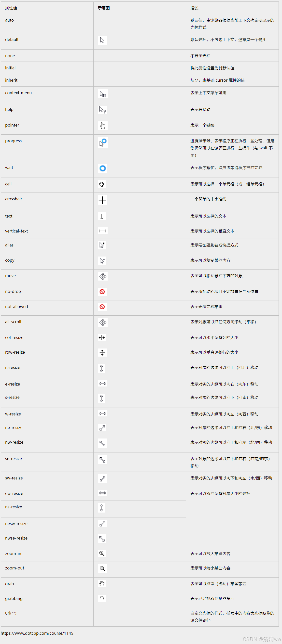
Task: Select the 描述 column header
Action: [x=232, y=8]
